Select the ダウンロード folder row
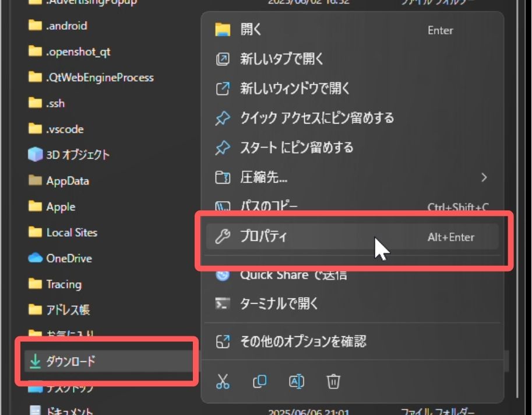Image resolution: width=532 pixels, height=415 pixels. pos(107,361)
